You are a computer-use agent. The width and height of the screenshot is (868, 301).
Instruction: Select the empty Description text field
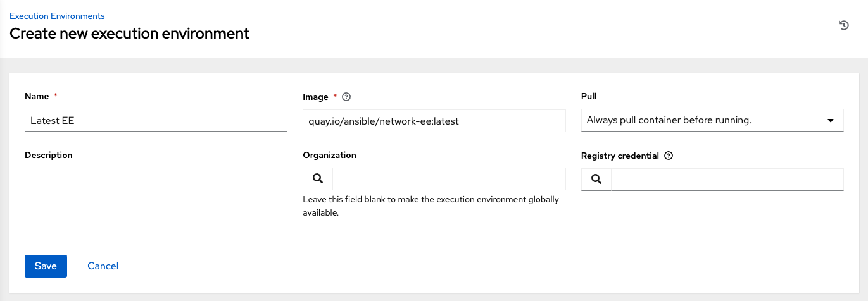point(156,179)
